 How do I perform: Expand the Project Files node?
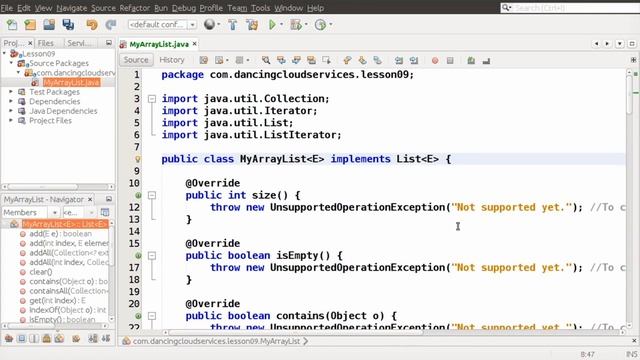point(11,120)
